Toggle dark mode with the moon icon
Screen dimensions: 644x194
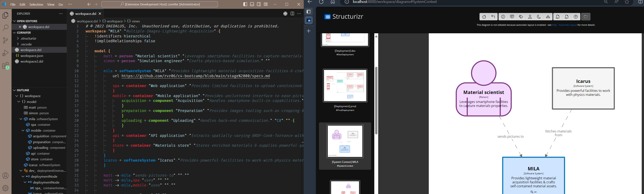539,17
